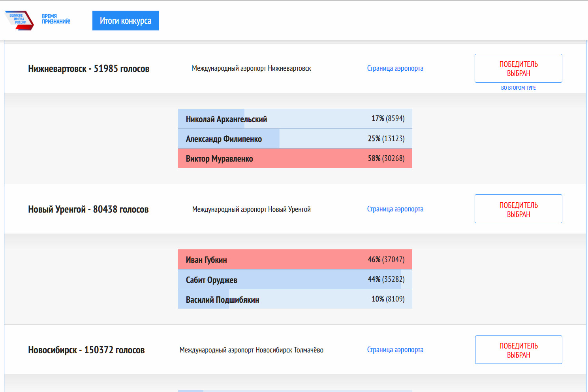Select the Василий Подшибякин vote bar

coord(295,300)
